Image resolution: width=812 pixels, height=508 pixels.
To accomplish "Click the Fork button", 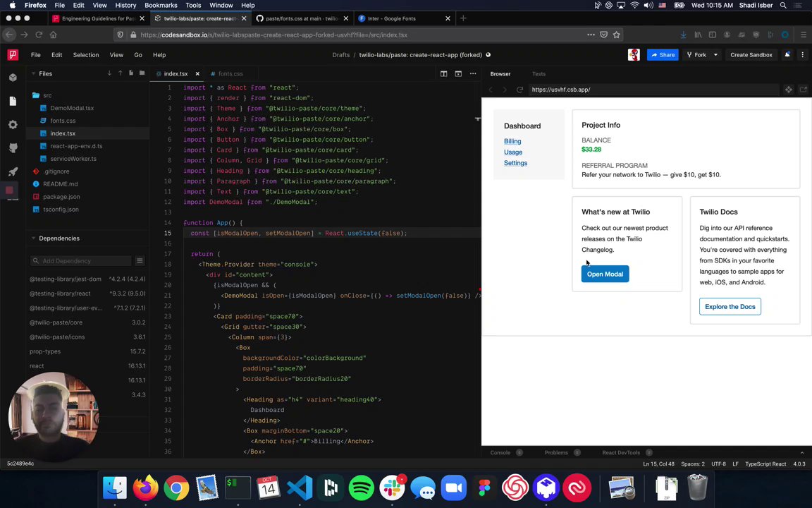I will click(x=696, y=54).
